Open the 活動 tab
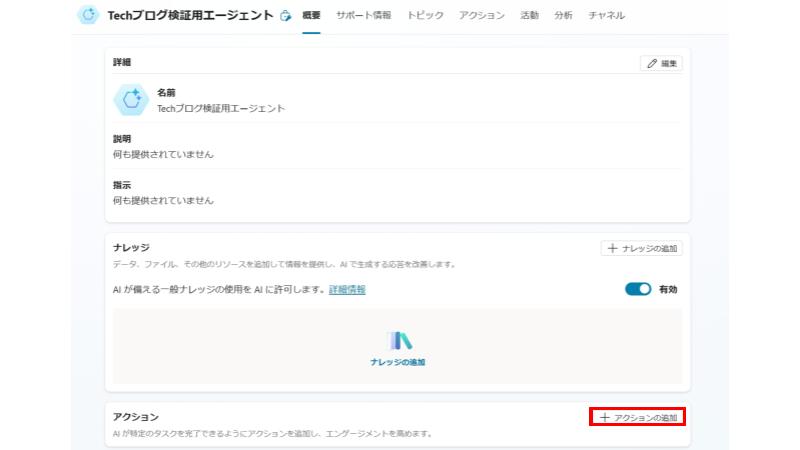The image size is (800, 450). click(x=530, y=16)
